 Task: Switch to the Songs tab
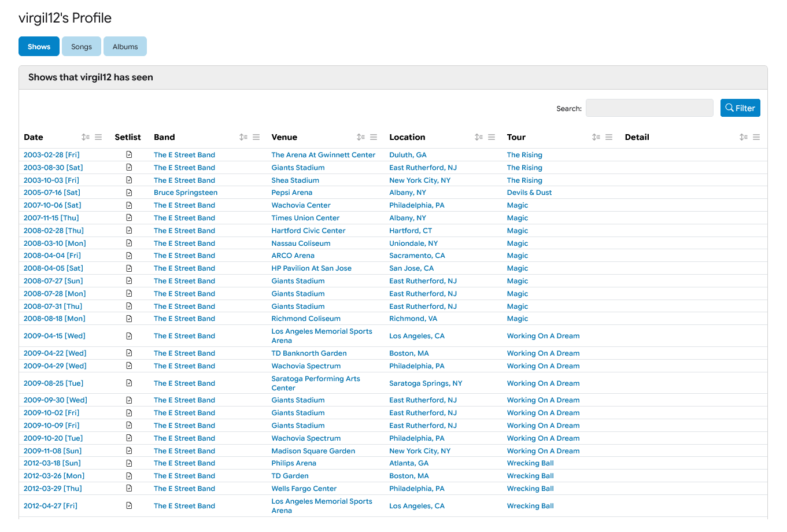82,47
